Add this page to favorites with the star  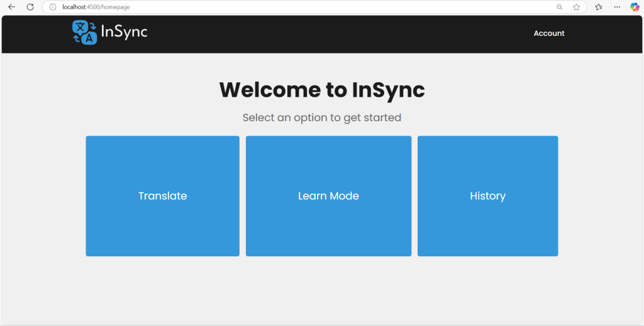pos(576,7)
